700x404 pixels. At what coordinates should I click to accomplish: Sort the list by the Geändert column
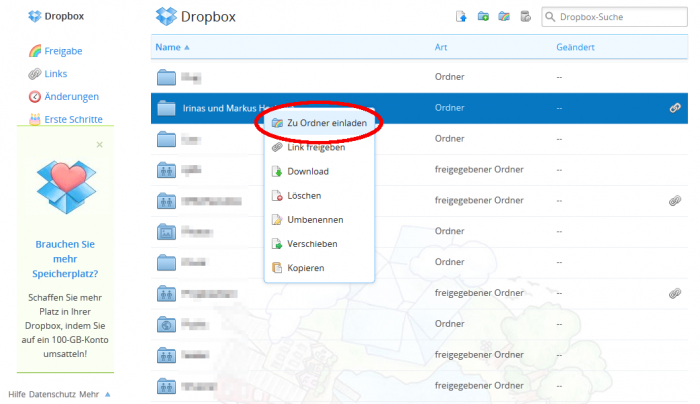(x=576, y=47)
